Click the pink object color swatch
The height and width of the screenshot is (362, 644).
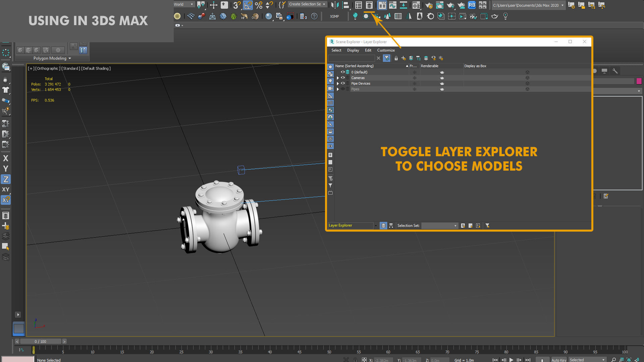click(x=639, y=81)
